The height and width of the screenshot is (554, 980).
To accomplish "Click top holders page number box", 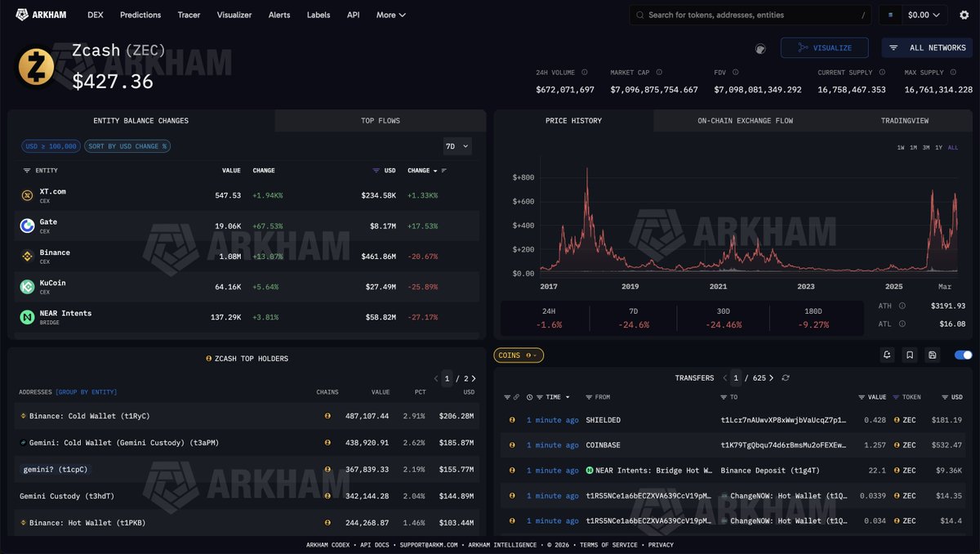I will tap(447, 378).
